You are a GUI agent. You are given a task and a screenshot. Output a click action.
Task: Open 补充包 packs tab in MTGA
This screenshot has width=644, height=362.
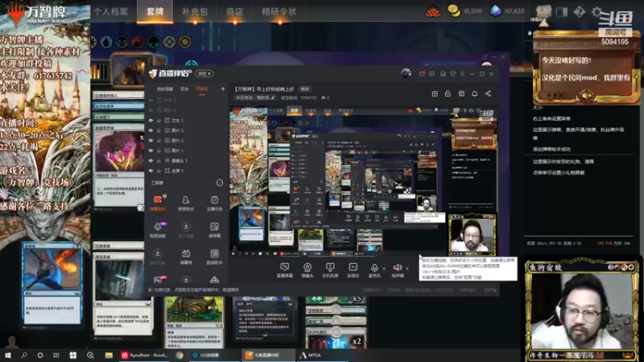point(195,11)
